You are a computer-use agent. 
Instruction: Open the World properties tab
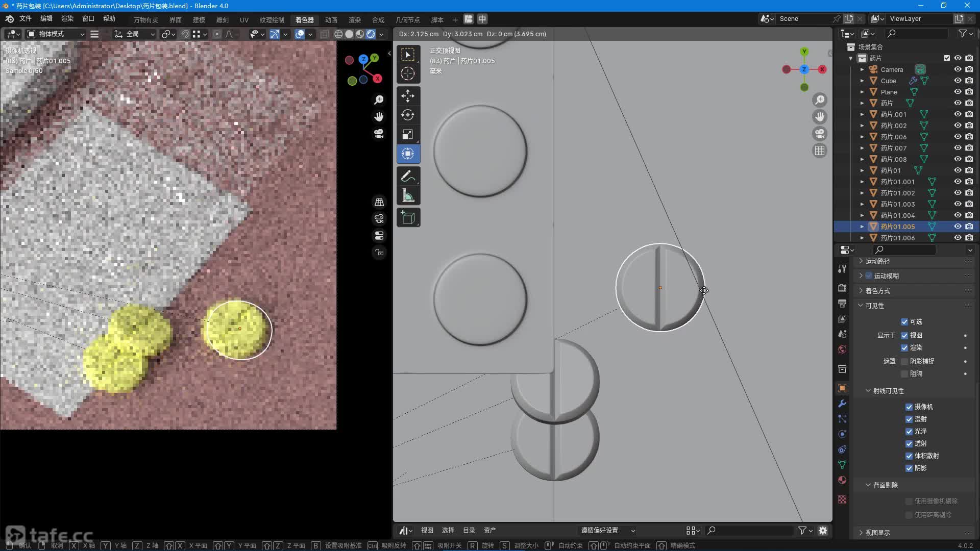pos(842,349)
